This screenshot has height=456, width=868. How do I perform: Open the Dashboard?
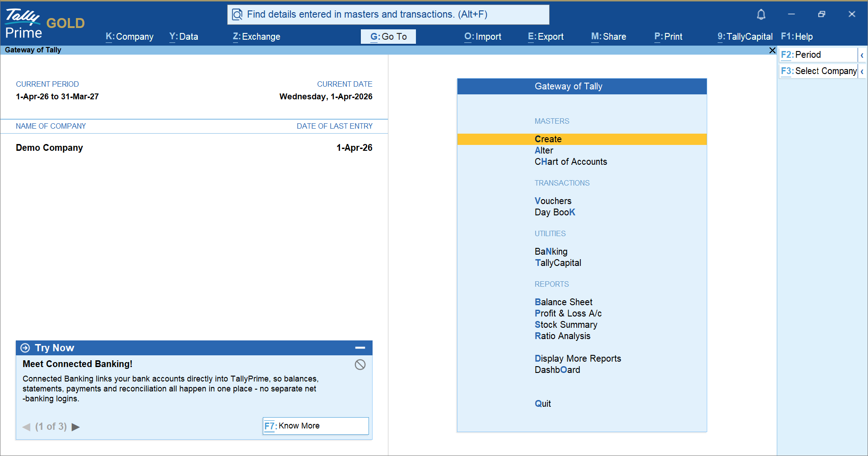(x=557, y=370)
